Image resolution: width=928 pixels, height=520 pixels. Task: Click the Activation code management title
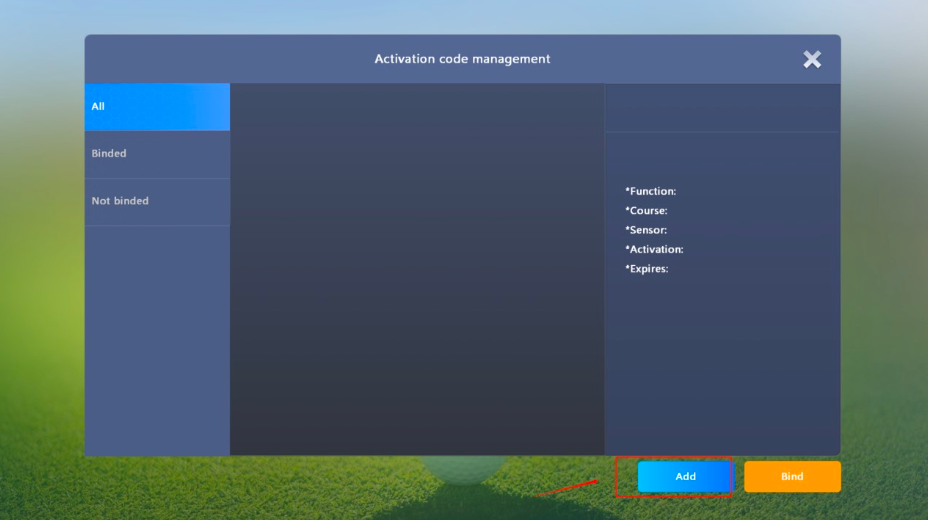462,59
